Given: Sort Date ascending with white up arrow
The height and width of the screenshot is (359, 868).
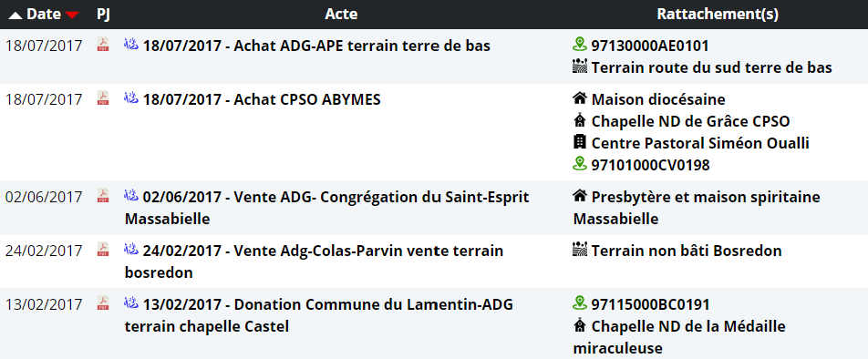Looking at the screenshot, I should click(15, 15).
